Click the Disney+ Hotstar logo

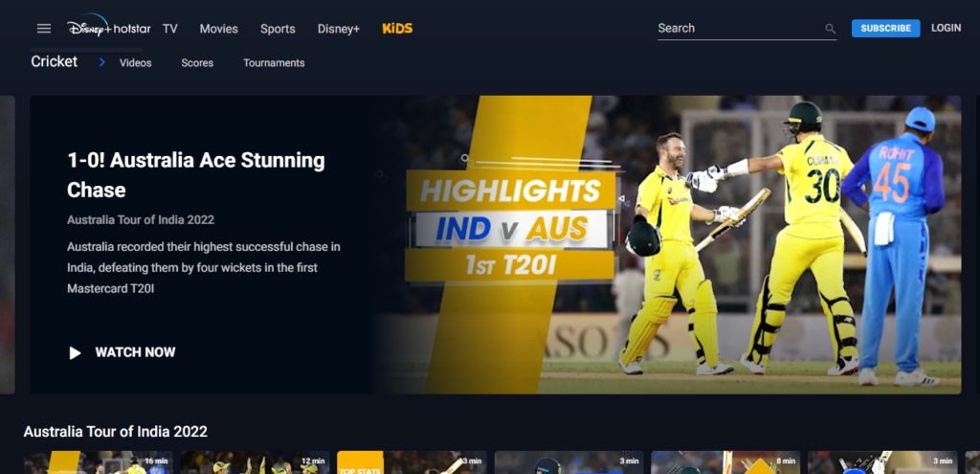pyautogui.click(x=109, y=26)
